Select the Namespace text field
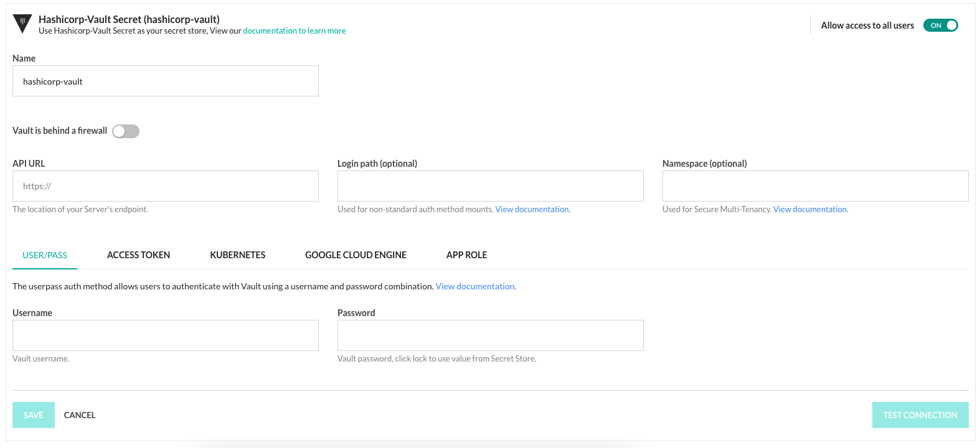 815,186
